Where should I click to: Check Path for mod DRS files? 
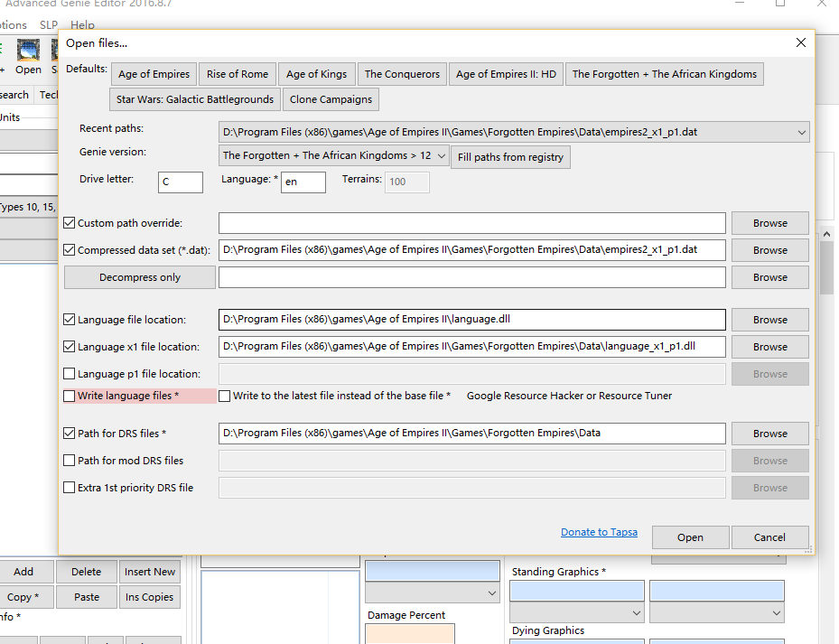(x=70, y=461)
